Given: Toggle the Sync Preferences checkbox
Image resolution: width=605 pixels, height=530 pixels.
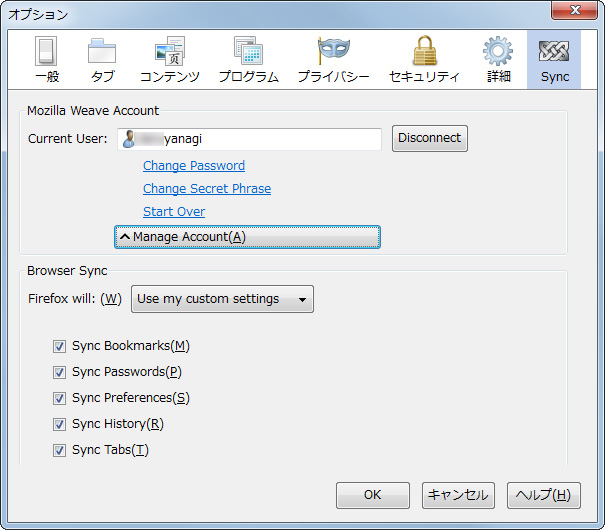Looking at the screenshot, I should pos(59,398).
